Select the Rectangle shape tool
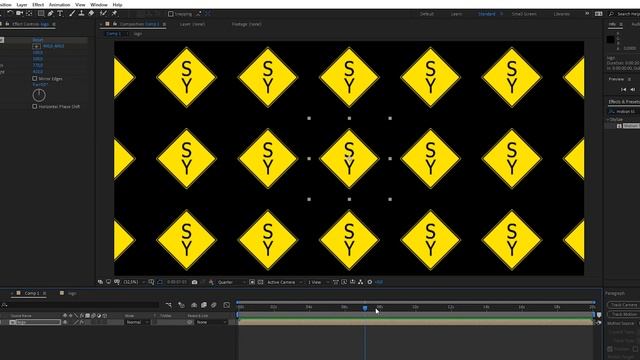Viewport: 640px width, 360px height. 41,13
